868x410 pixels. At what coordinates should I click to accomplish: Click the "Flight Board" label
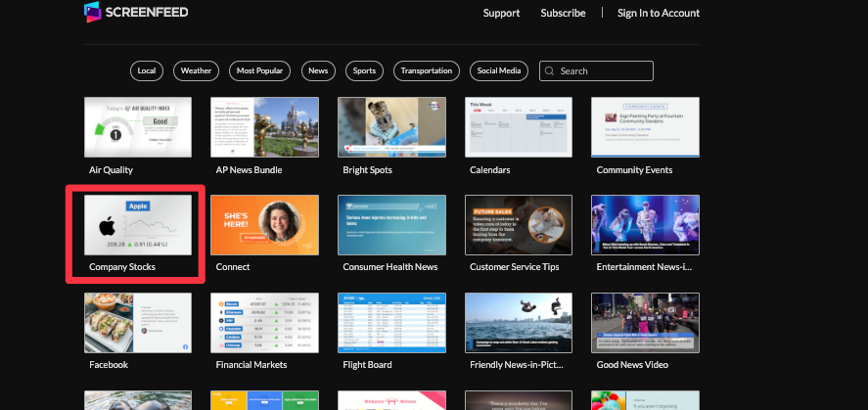point(368,365)
